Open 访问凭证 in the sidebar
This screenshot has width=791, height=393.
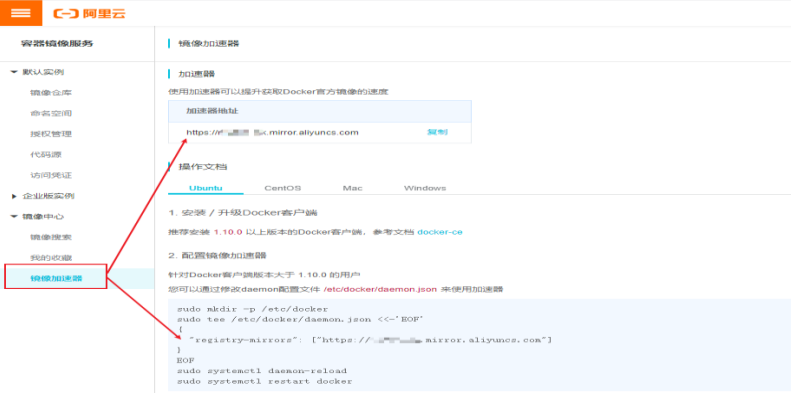(x=50, y=176)
